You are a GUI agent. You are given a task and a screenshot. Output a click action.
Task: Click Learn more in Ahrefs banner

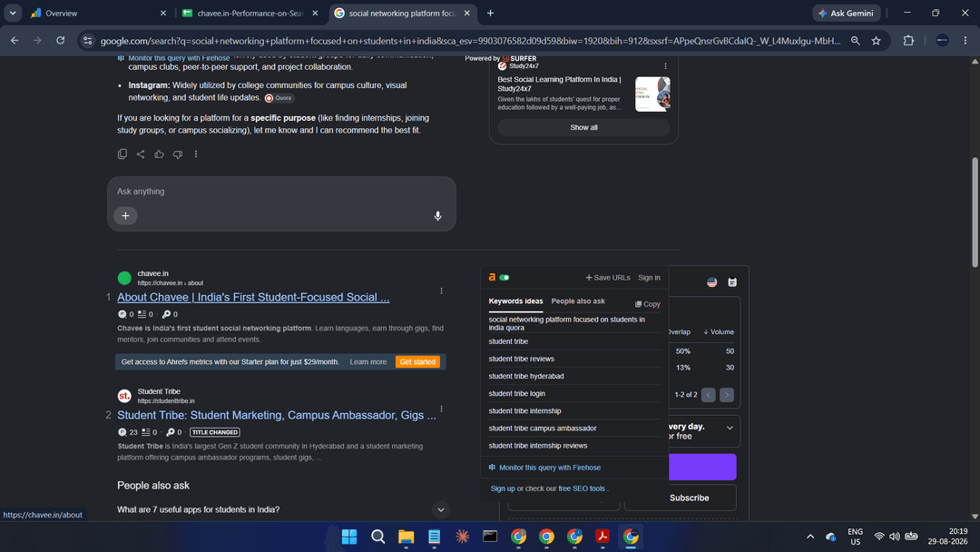pos(368,362)
